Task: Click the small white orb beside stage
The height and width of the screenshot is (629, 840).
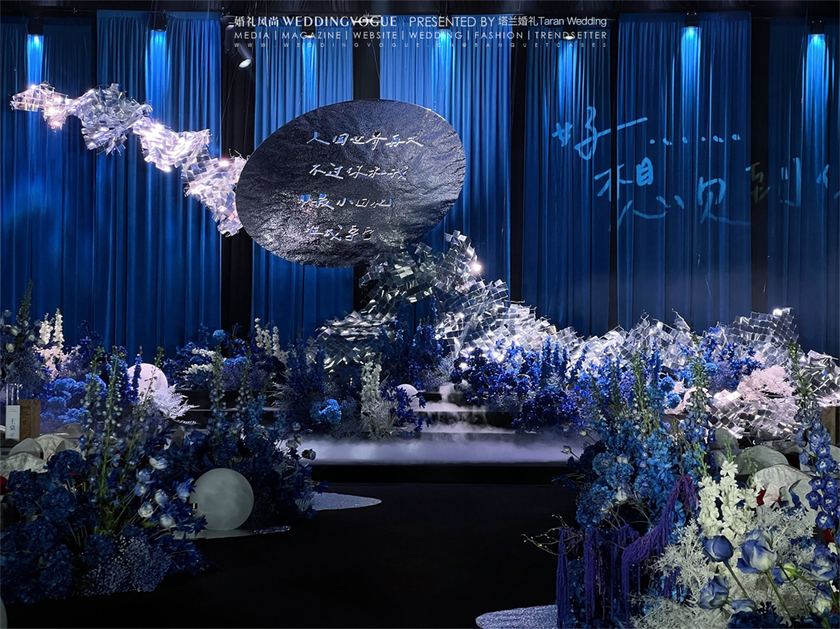Action: (408, 394)
